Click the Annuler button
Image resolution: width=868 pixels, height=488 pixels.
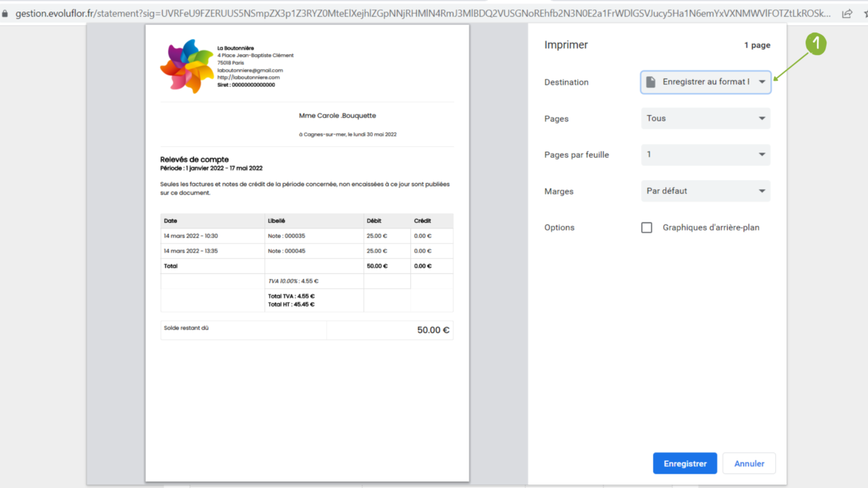click(749, 463)
